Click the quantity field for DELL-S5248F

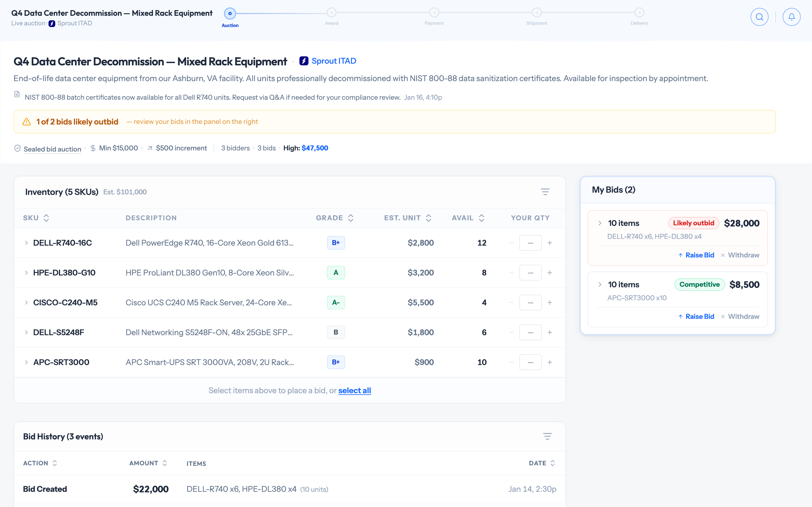coord(530,332)
